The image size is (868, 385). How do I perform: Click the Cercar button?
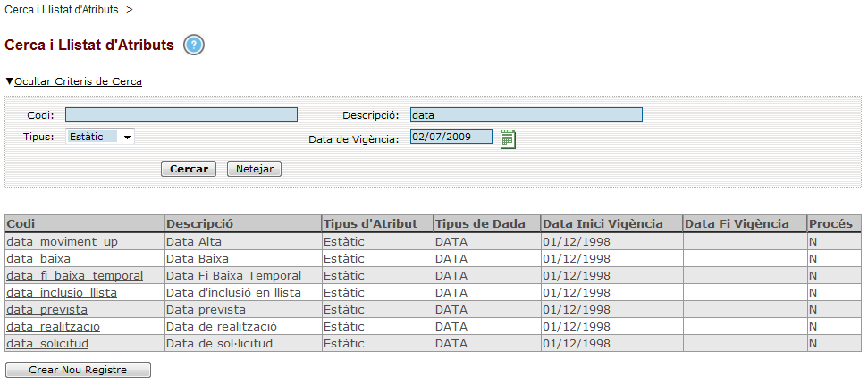[x=189, y=169]
